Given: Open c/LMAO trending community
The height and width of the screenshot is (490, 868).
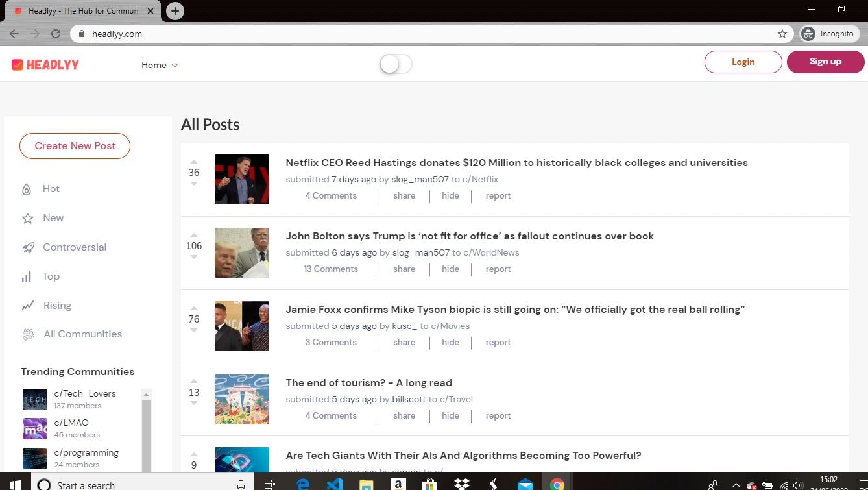Looking at the screenshot, I should click(x=71, y=423).
